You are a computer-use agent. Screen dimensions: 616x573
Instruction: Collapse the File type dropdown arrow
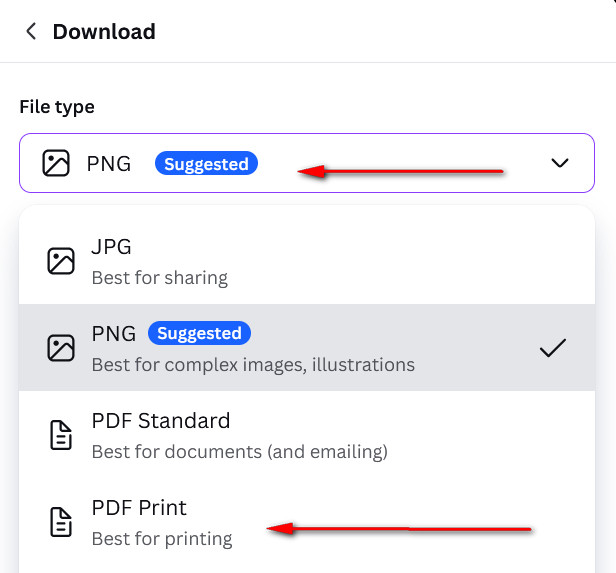tap(560, 163)
